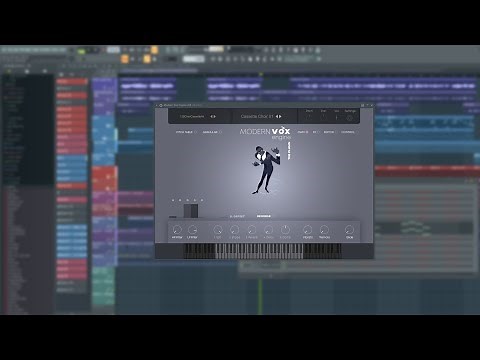Open the left bank name selector
This screenshot has width=480, height=360.
point(192,117)
